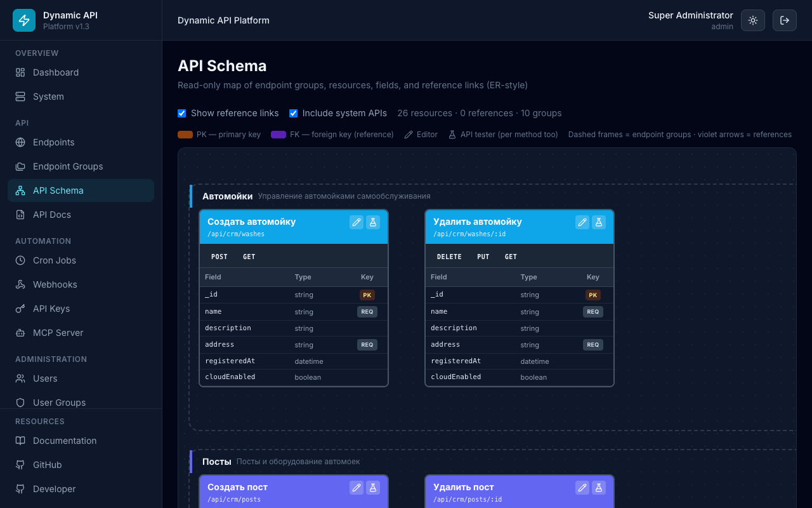
Task: Open Endpoints in the sidebar
Action: coord(81,142)
